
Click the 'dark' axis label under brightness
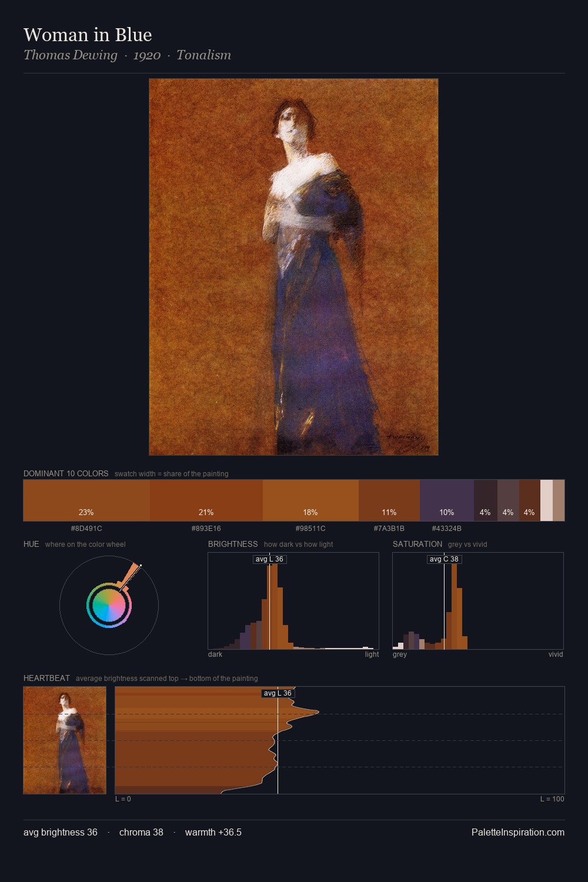pos(215,654)
